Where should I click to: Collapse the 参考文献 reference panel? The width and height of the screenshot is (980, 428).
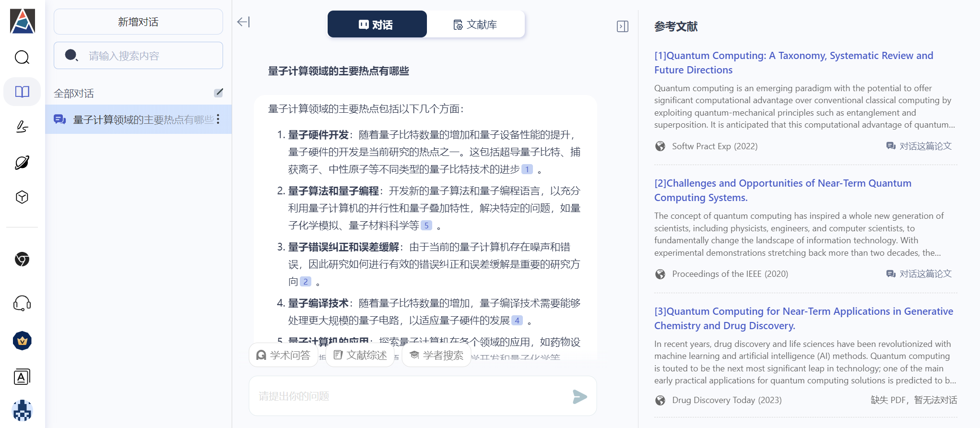622,26
